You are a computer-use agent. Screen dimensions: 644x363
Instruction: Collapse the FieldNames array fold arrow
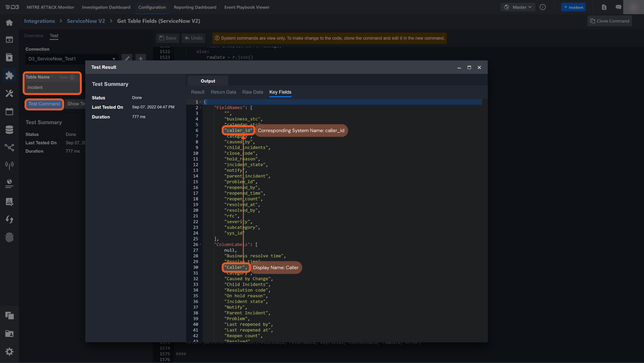click(201, 108)
